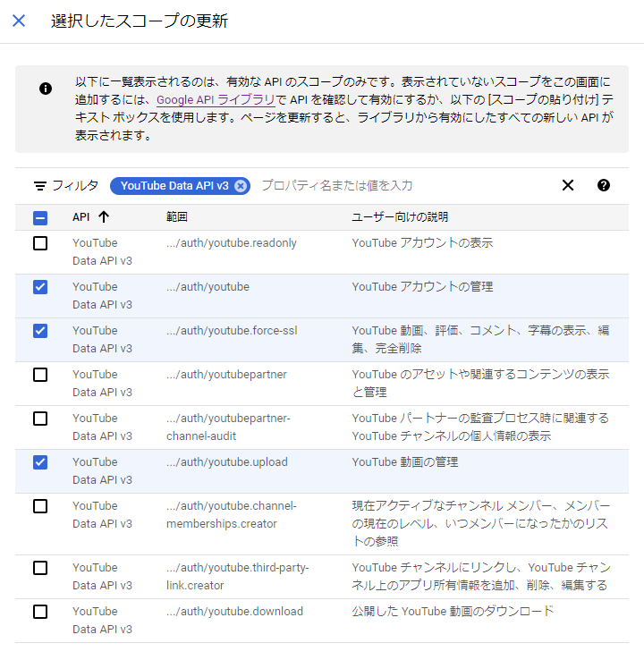644x660 pixels.
Task: Click the フィルタ filter icon
Action: pos(40,186)
